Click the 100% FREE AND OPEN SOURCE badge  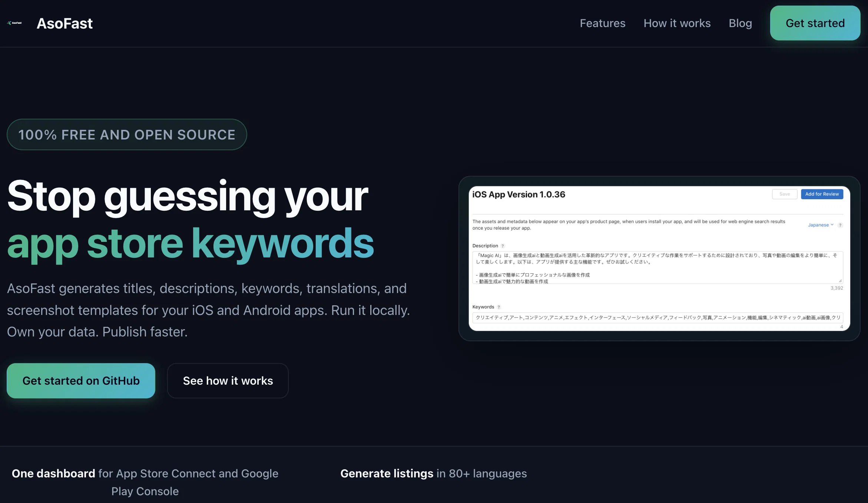(x=127, y=134)
